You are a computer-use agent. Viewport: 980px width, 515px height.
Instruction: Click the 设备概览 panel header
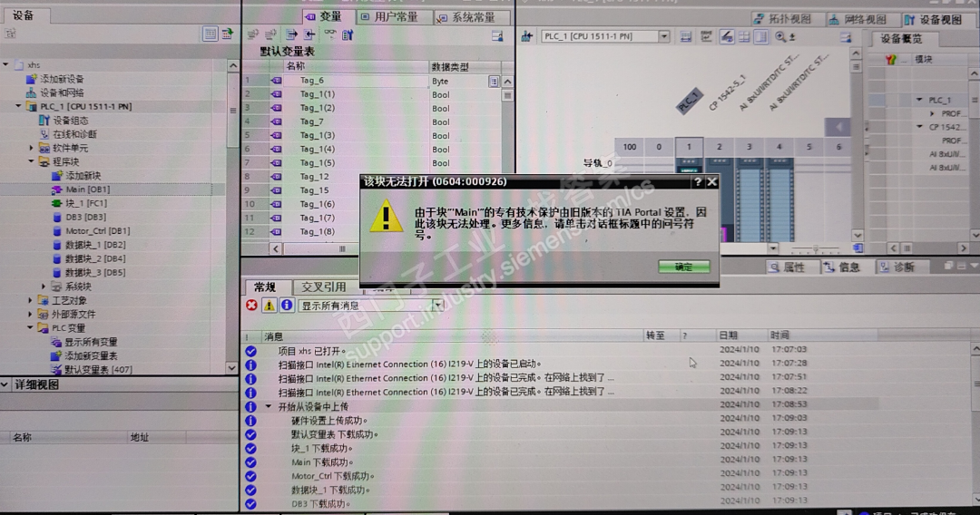click(x=900, y=39)
